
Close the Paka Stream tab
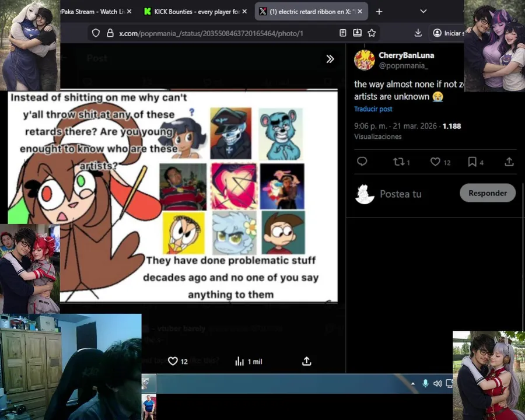[x=129, y=12]
